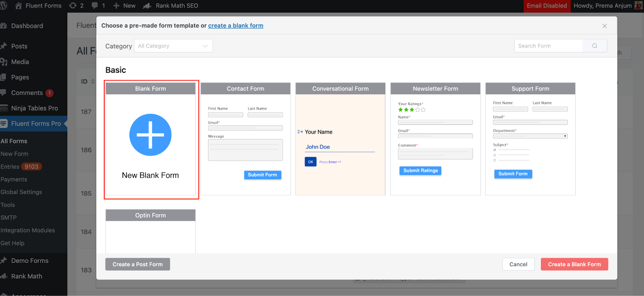Click the New Blank Form caption text

[x=151, y=175]
